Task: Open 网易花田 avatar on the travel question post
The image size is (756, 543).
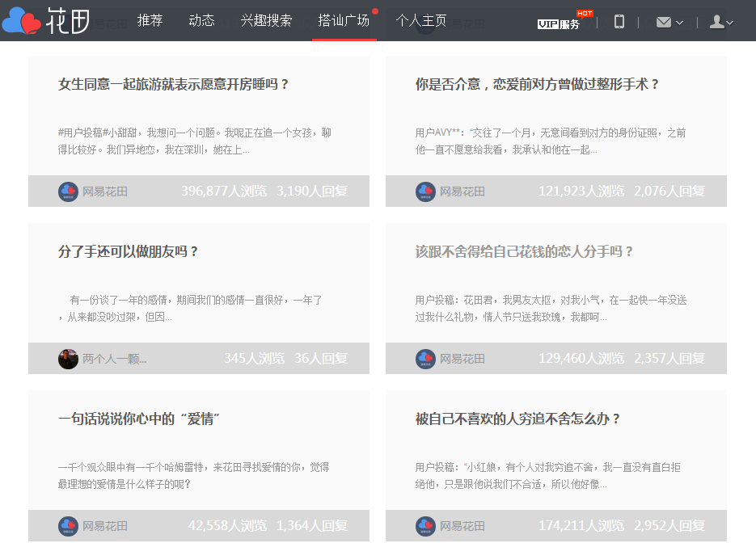Action: click(x=67, y=191)
